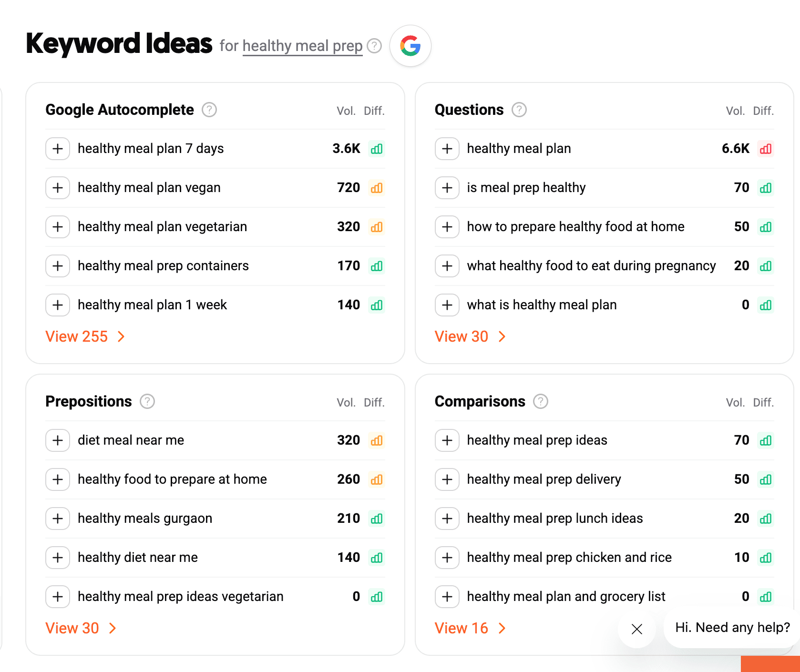Click the text healthy meal prep containers
The height and width of the screenshot is (672, 800).
(x=164, y=266)
